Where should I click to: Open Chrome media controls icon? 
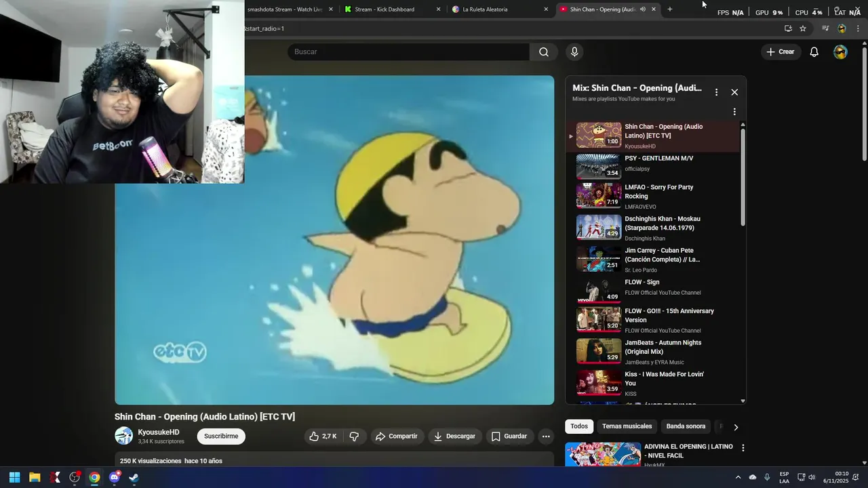825,28
